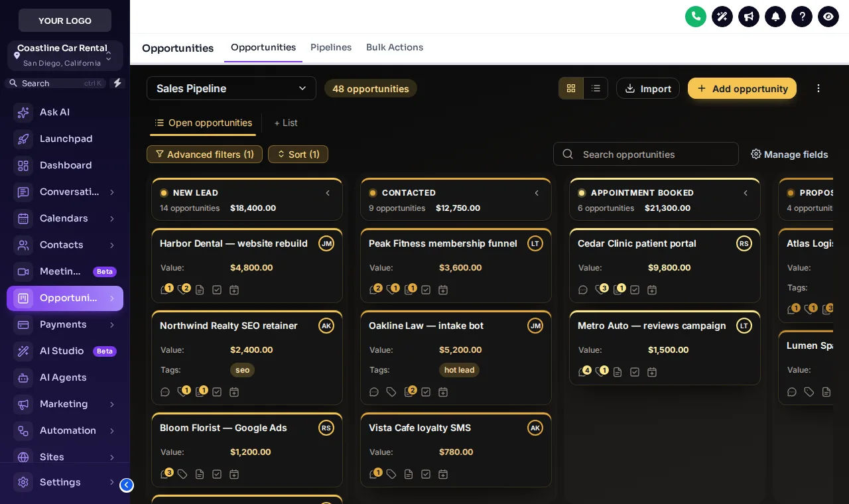Open Advanced filters (1)
The image size is (849, 504).
tap(204, 154)
